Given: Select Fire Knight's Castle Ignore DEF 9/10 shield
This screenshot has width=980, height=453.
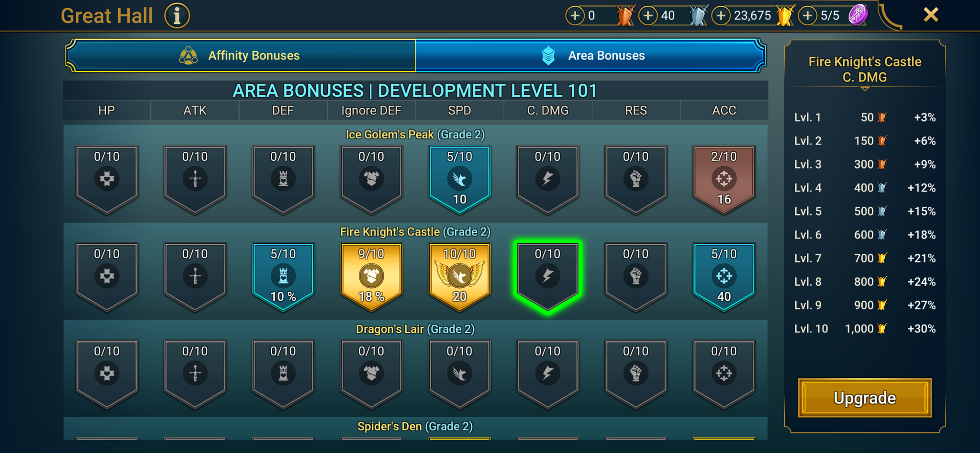Looking at the screenshot, I should point(371,277).
